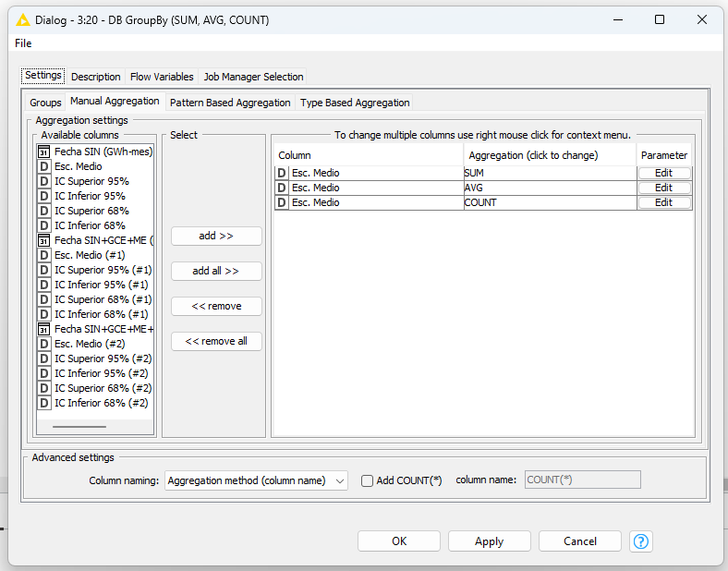Change the SUM aggregation method cell
The width and height of the screenshot is (728, 571).
(x=549, y=173)
